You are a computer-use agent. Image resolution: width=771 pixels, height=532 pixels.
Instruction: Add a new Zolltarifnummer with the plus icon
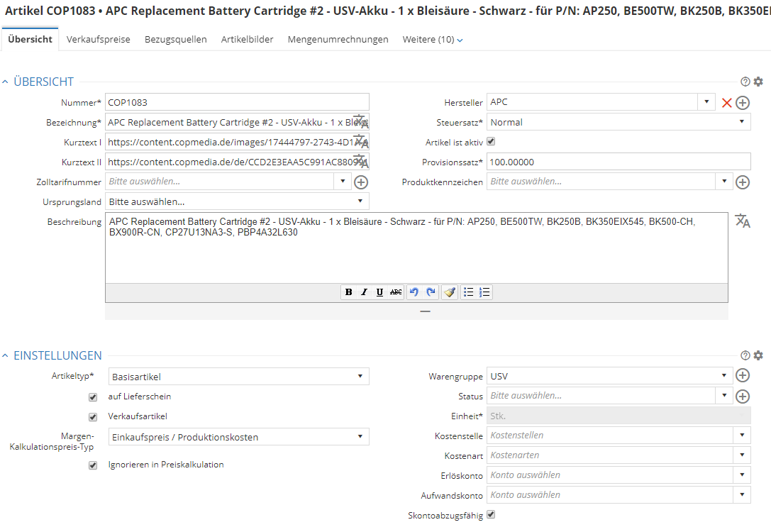(361, 182)
